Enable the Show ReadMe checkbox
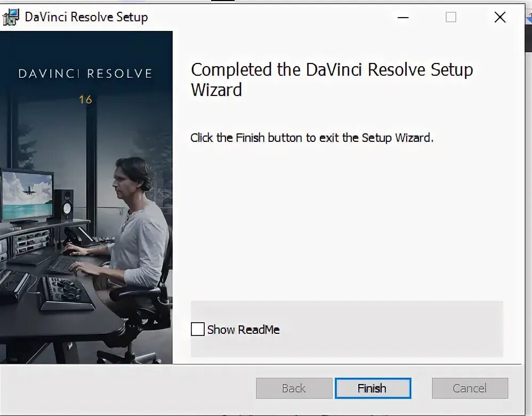This screenshot has width=532, height=416. pos(197,329)
